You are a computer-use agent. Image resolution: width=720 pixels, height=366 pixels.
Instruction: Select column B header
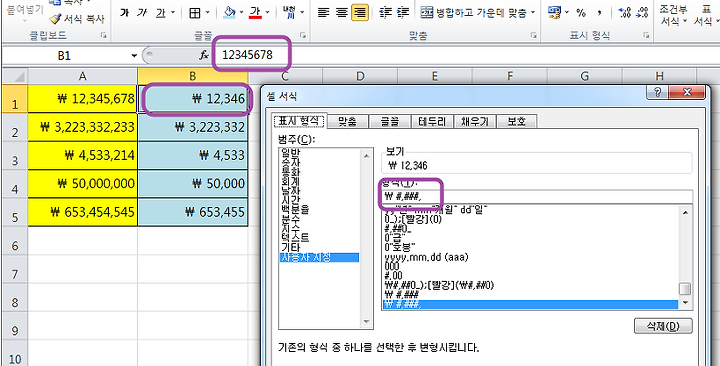pos(193,76)
